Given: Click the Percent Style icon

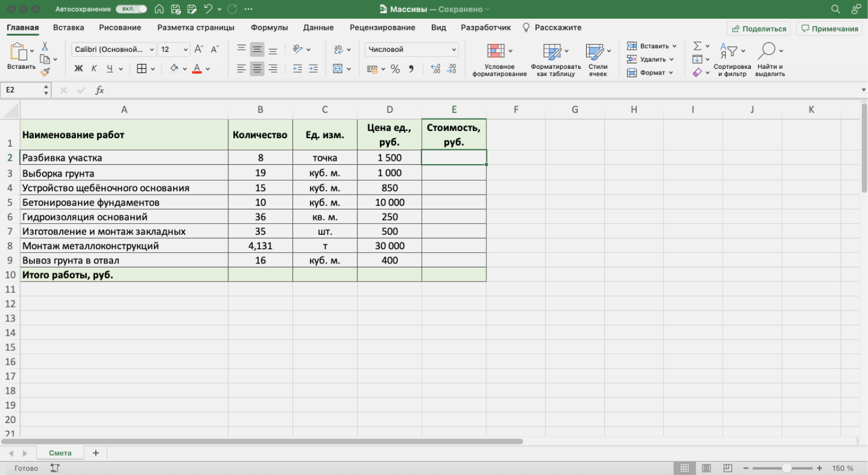Looking at the screenshot, I should 395,69.
